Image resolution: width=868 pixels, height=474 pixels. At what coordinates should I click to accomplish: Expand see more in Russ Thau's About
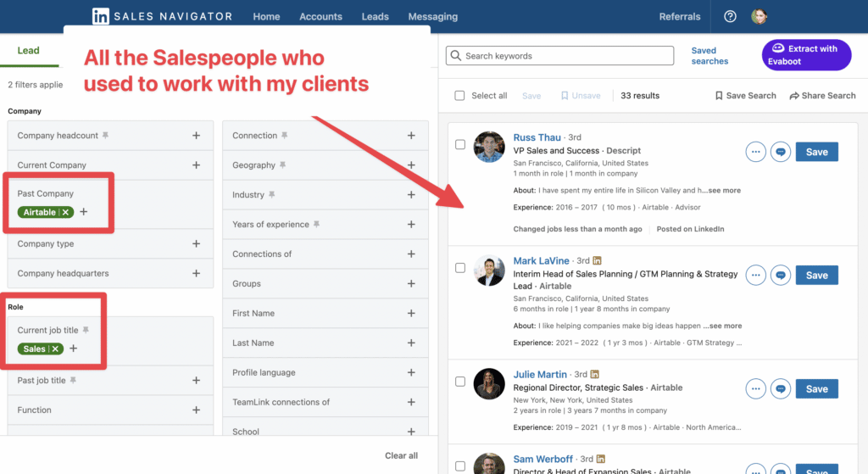pyautogui.click(x=724, y=191)
